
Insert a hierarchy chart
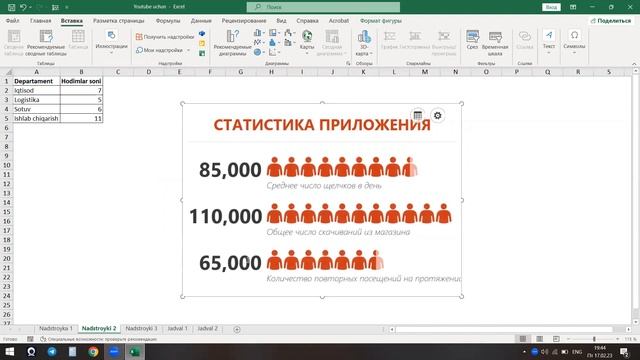pyautogui.click(x=274, y=33)
